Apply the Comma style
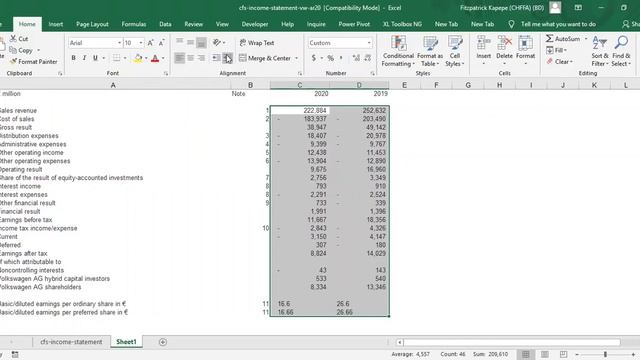The height and width of the screenshot is (360, 640). click(341, 58)
